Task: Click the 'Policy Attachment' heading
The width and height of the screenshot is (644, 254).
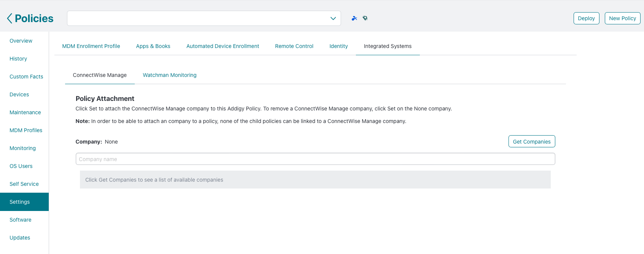Action: (105, 99)
